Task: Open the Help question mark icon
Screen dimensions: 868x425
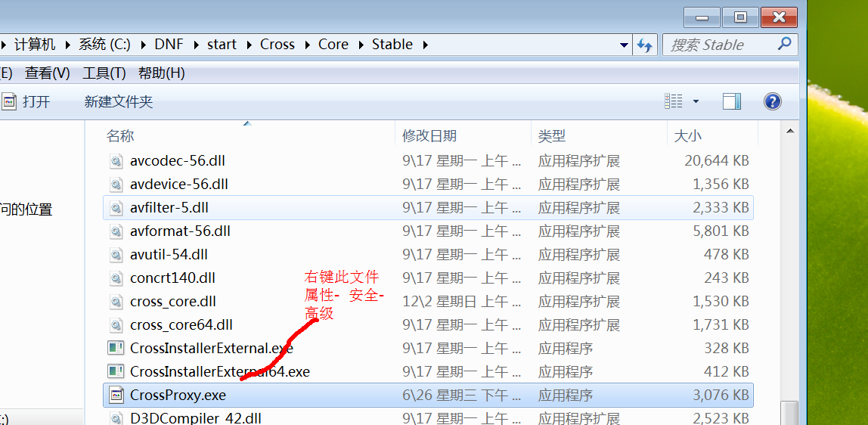Action: [x=772, y=101]
